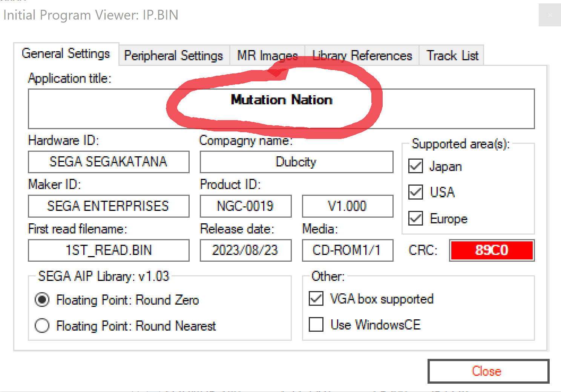
Task: Switch to the General Settings tab
Action: (x=66, y=54)
